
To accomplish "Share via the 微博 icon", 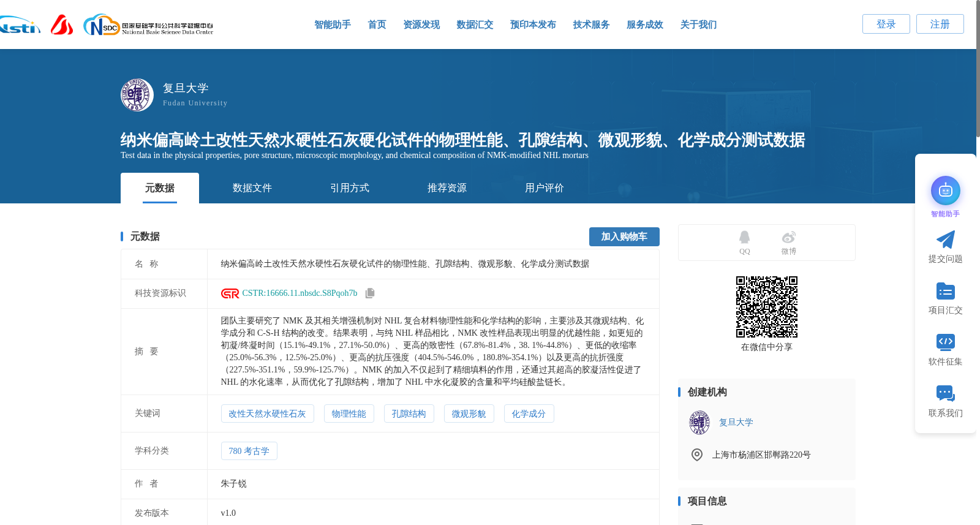I will point(788,237).
